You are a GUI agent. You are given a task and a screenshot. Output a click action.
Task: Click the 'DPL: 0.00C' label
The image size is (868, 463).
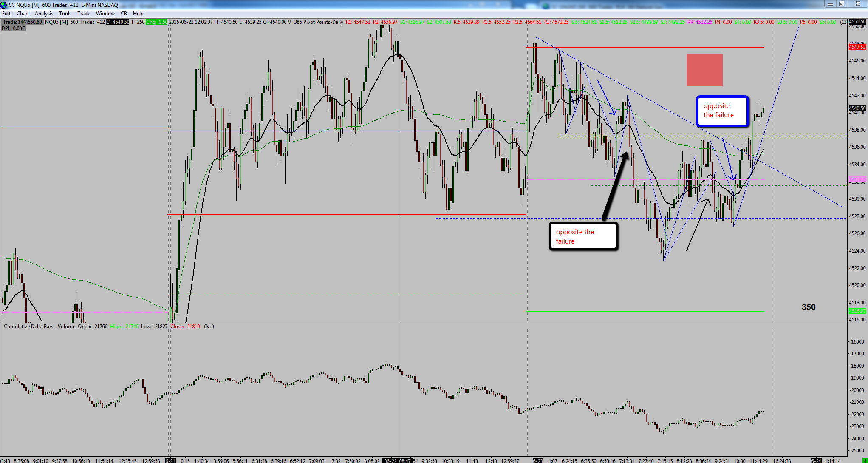[14, 28]
